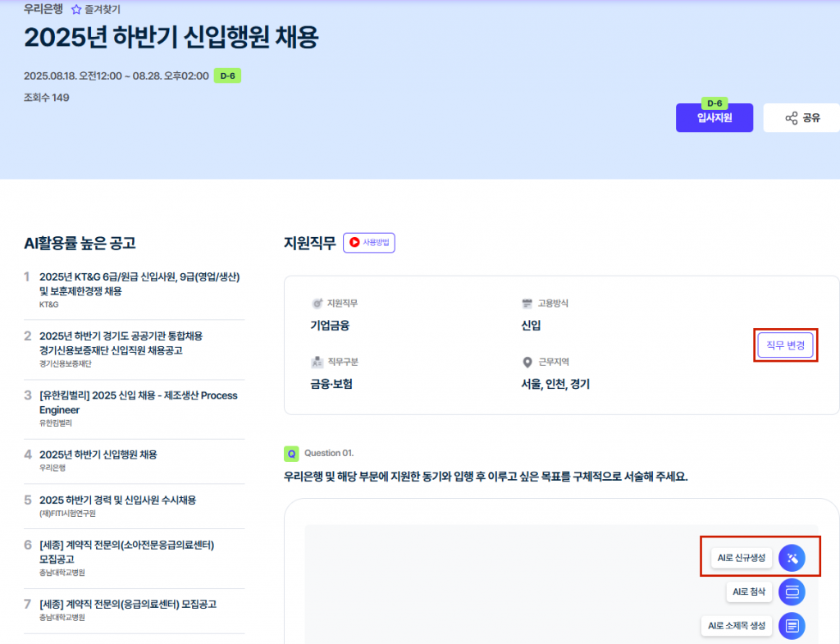Click the 근무지역 location pin icon
840x644 pixels.
[x=527, y=363]
